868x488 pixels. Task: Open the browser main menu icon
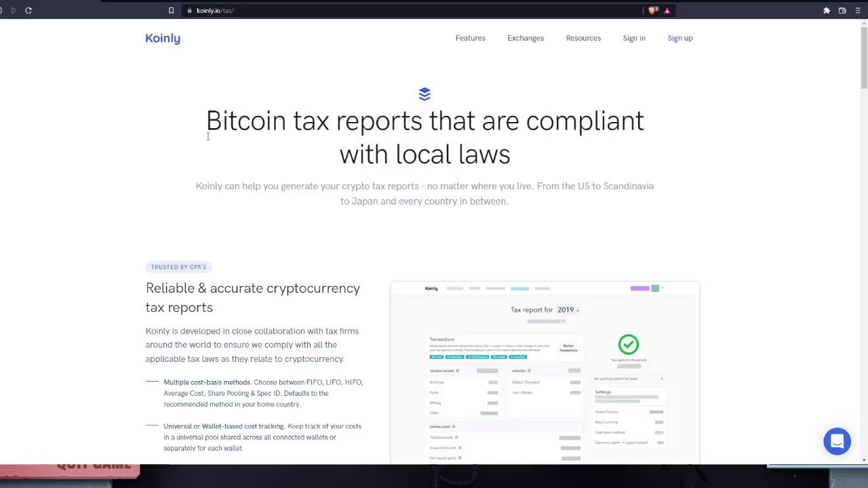click(x=858, y=10)
